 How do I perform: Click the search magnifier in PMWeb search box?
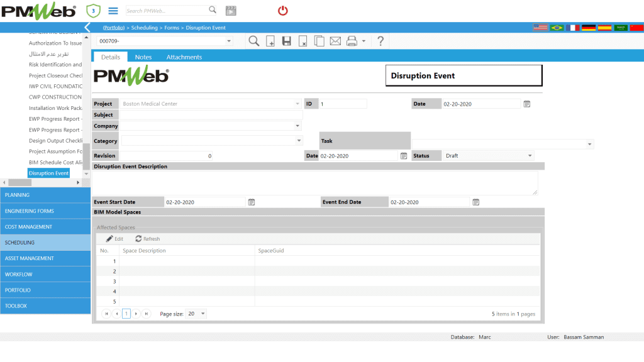213,9
